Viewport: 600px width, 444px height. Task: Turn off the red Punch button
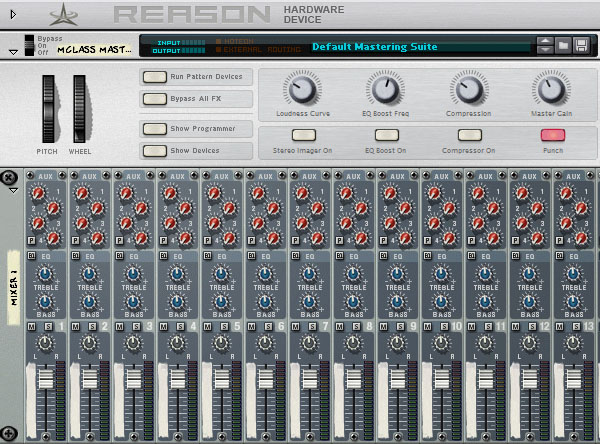tap(553, 135)
